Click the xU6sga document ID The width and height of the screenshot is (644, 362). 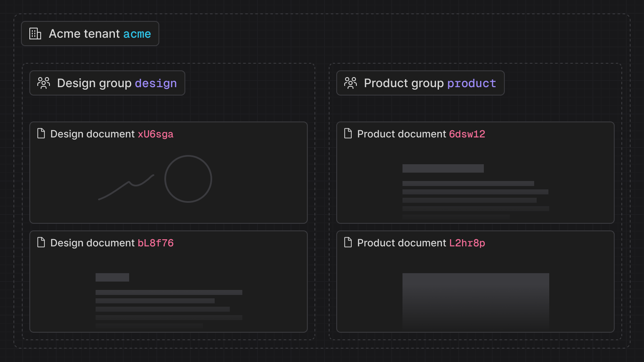(x=156, y=134)
